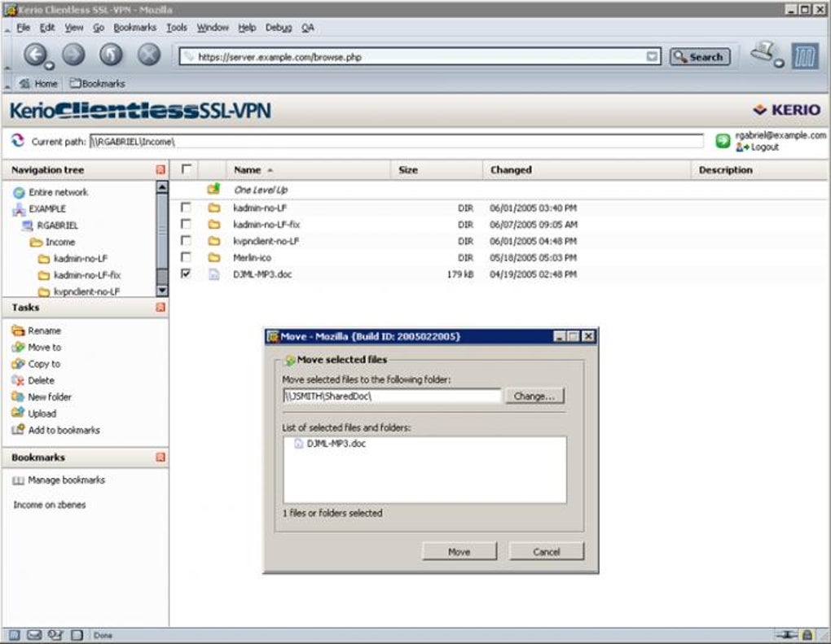Click Delete in Tasks panel
This screenshot has width=831, height=644.
[x=41, y=380]
